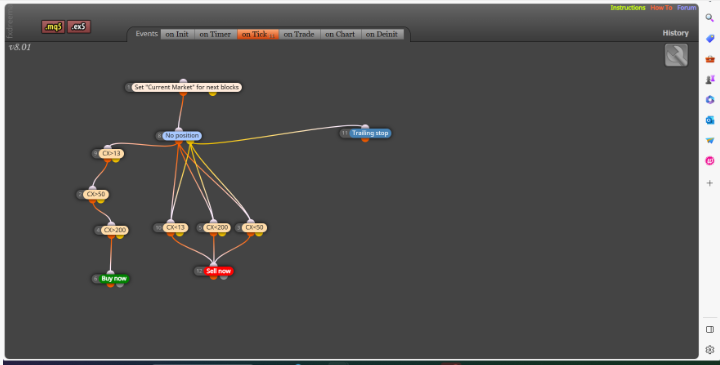Click orange output connector of No position
720x365 pixels.
(179, 143)
